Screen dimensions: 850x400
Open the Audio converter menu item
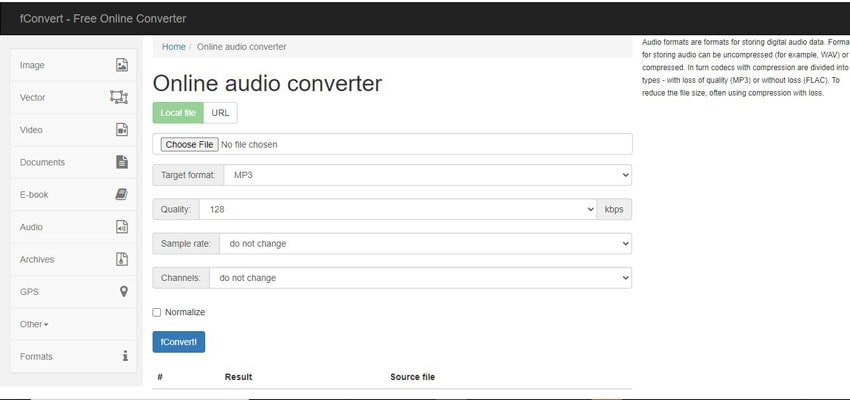pyautogui.click(x=73, y=227)
